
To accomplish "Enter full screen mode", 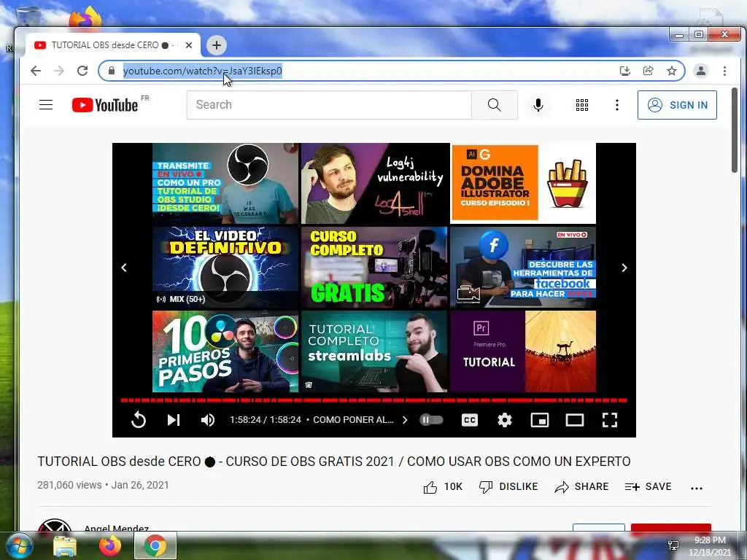I will click(x=610, y=419).
